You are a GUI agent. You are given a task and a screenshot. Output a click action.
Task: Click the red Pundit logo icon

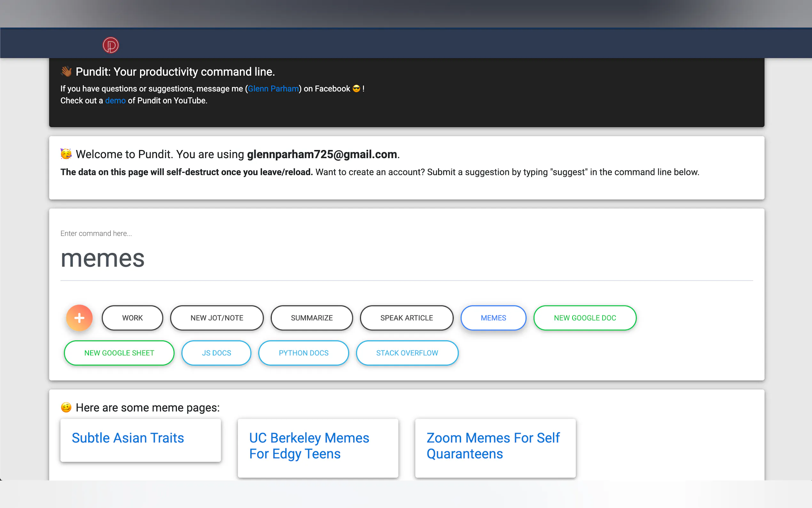click(110, 45)
